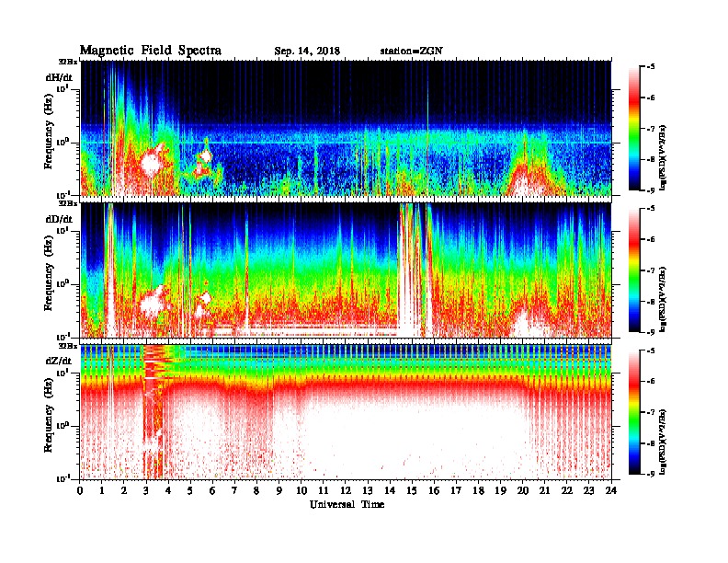This screenshot has height=563, width=728.
Task: Click "-5" tick on dH/dt color bar
Action: point(650,66)
